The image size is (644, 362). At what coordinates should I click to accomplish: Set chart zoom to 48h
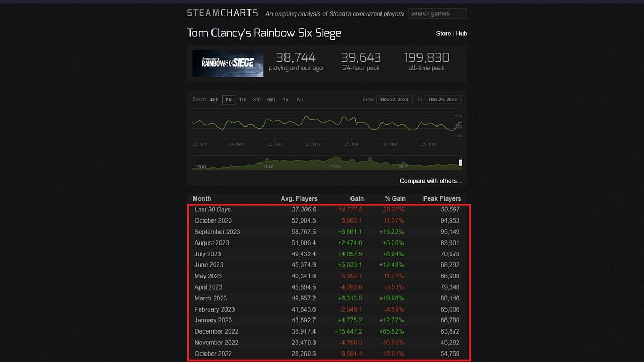point(214,100)
